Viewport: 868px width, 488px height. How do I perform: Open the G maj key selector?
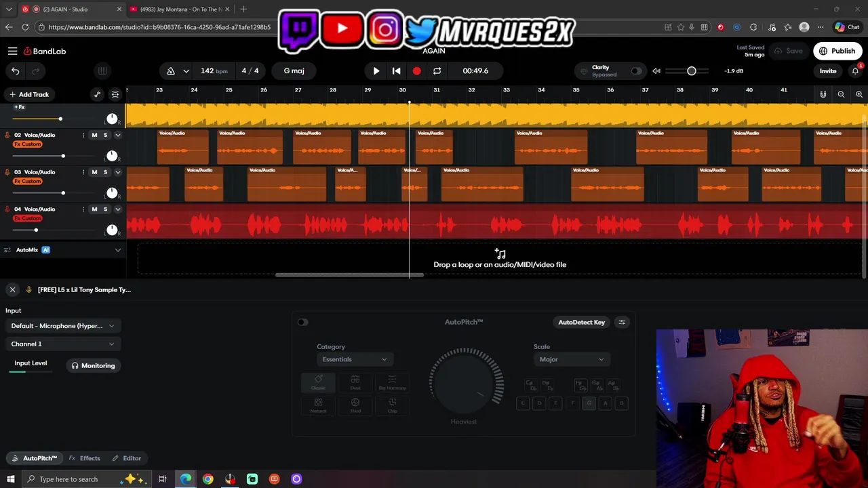tap(294, 70)
